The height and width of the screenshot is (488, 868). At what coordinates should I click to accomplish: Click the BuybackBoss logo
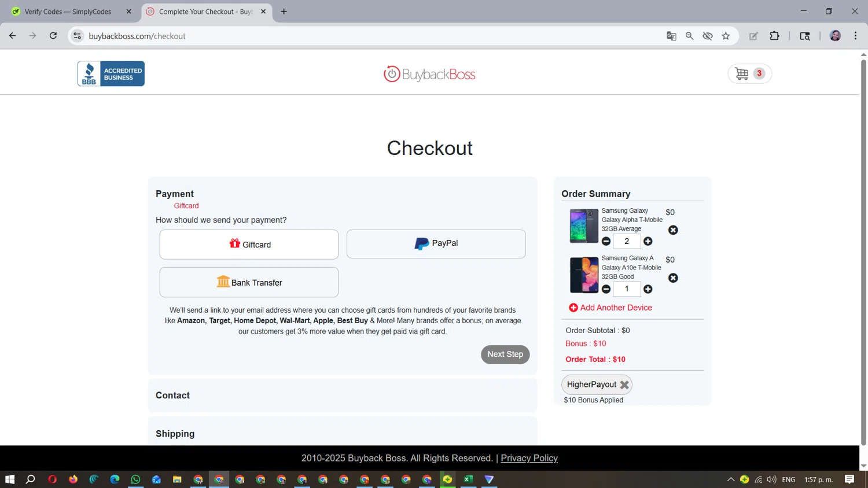[429, 74]
